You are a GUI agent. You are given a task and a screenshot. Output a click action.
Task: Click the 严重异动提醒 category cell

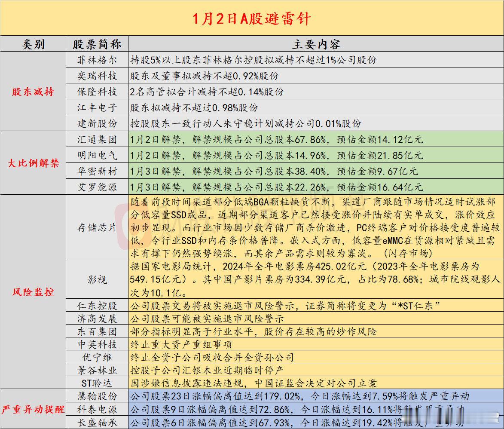coord(33,409)
